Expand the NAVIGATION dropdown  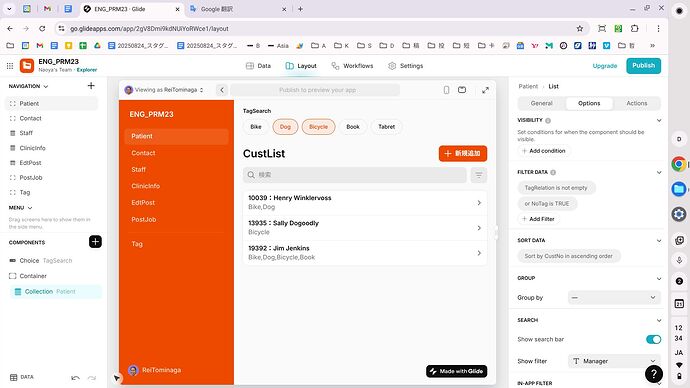[x=28, y=86]
